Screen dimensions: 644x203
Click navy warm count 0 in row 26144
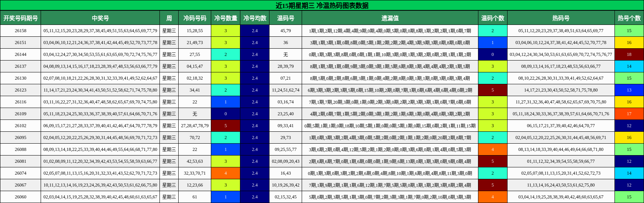coord(493,54)
